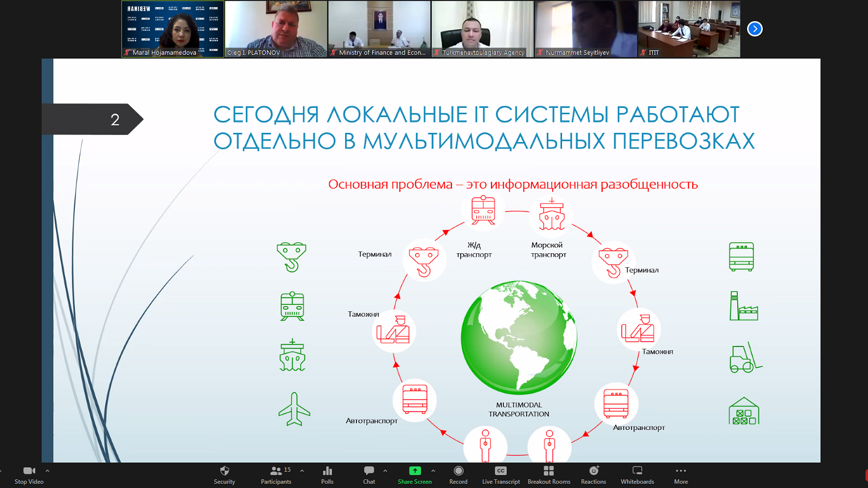Show next participants with blue arrow
This screenshot has height=488, width=868.
pos(755,29)
